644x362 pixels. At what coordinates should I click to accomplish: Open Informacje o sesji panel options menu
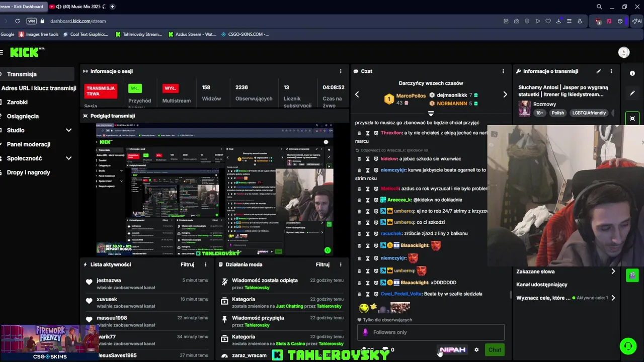click(x=341, y=71)
